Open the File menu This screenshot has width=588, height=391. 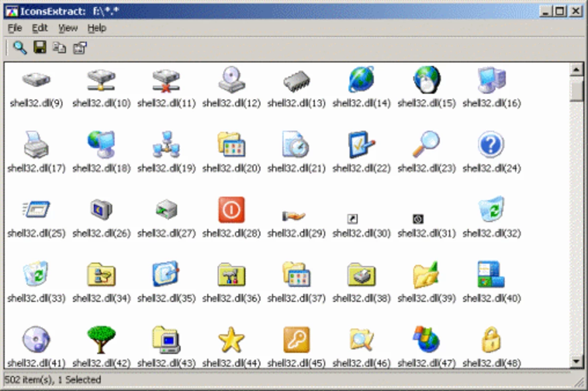(x=15, y=28)
